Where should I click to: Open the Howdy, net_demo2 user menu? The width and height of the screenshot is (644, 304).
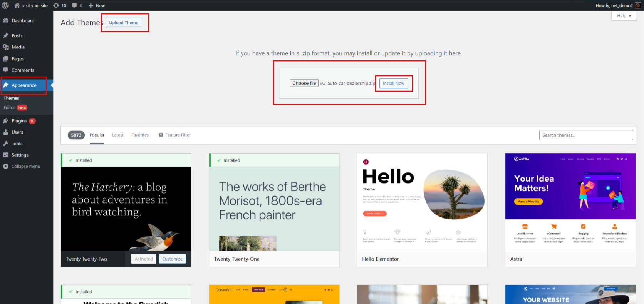tap(614, 5)
